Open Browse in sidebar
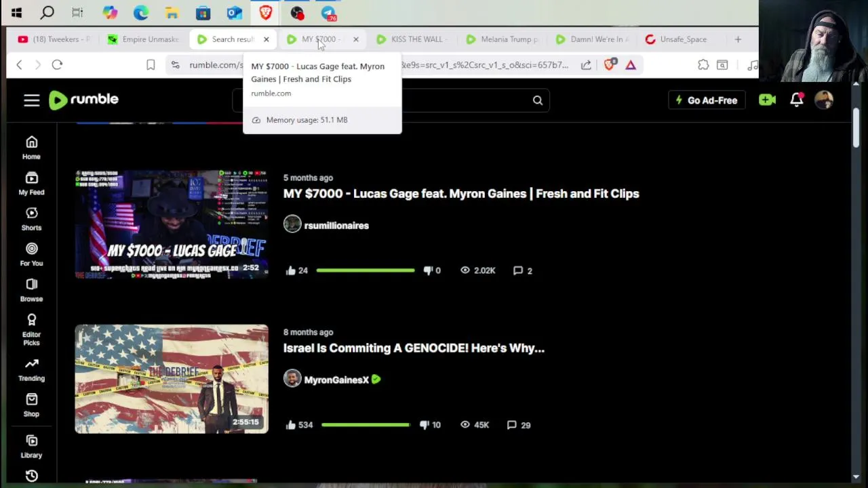 tap(31, 291)
